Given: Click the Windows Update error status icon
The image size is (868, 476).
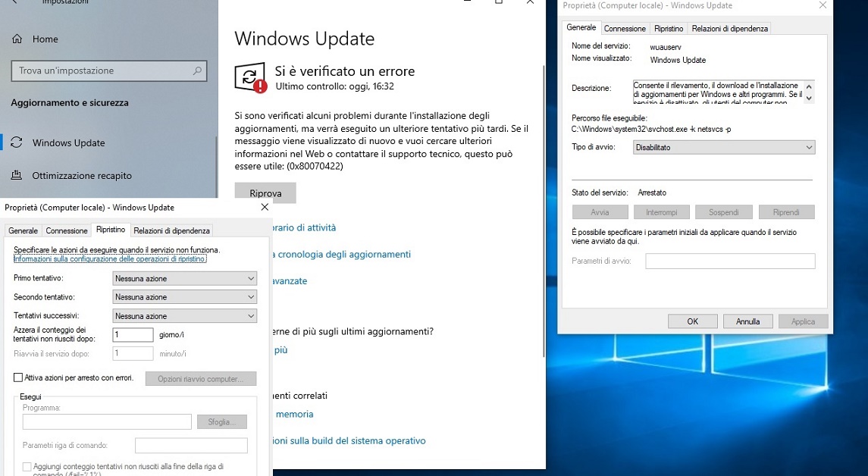Looking at the screenshot, I should pyautogui.click(x=251, y=77).
